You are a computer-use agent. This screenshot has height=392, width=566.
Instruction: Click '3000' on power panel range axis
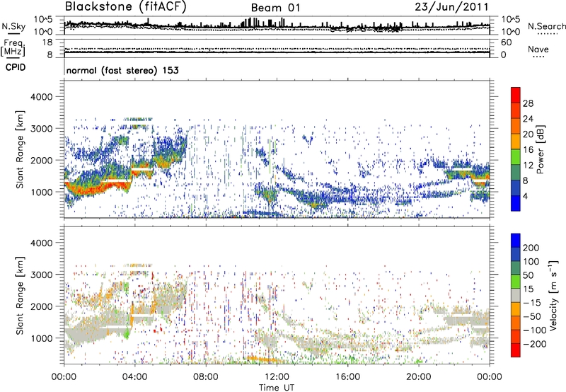coord(42,129)
